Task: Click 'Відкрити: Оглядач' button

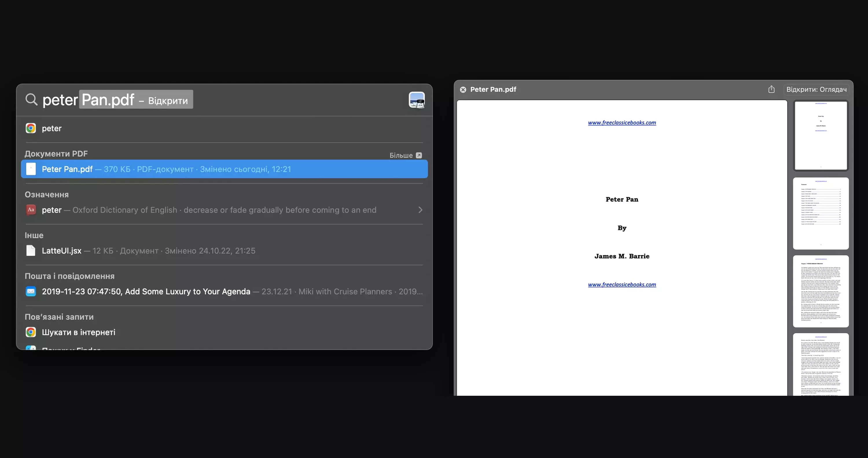Action: [x=816, y=89]
